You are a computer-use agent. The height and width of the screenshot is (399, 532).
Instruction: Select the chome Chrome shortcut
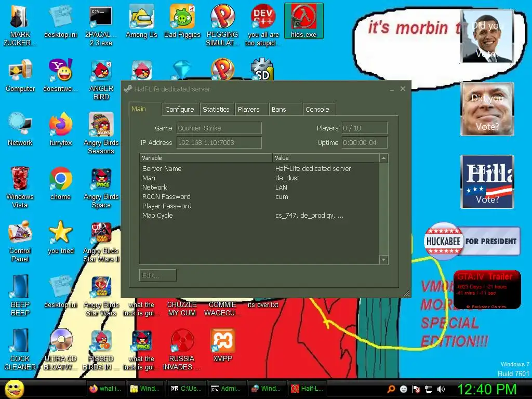click(60, 183)
